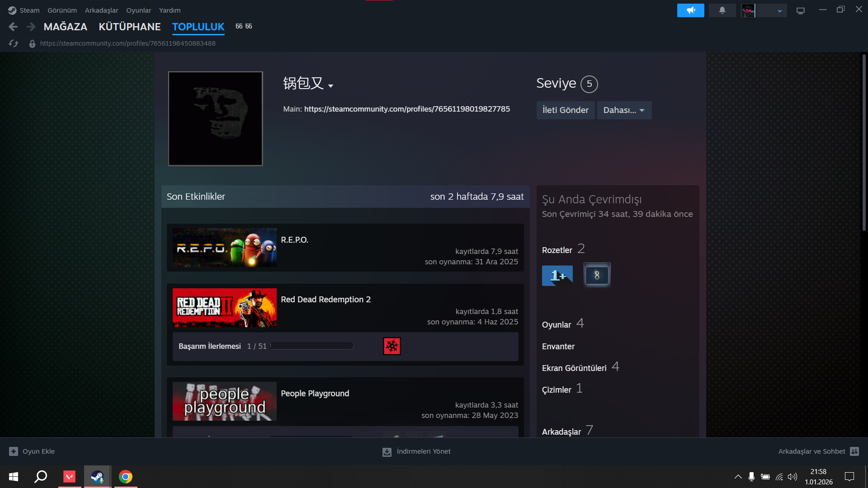The width and height of the screenshot is (868, 488).
Task: Go back using the back arrow
Action: [13, 27]
